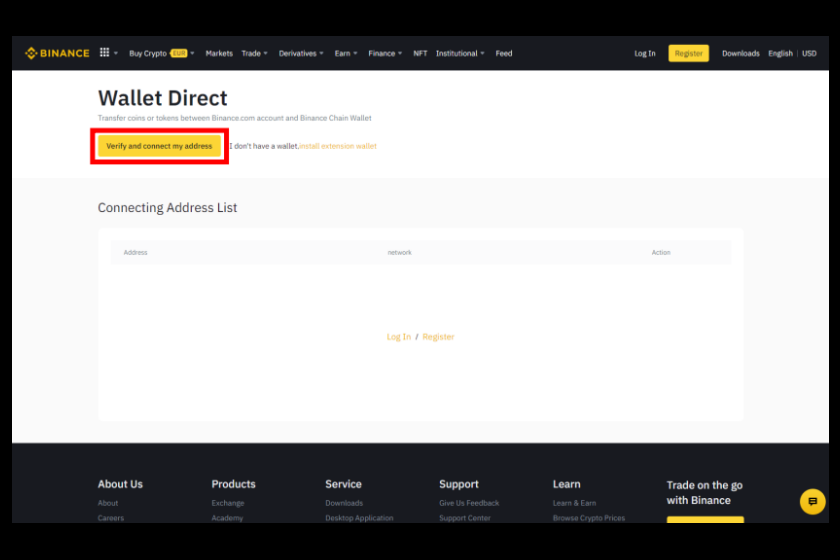Expand the Derivatives dropdown menu
The image size is (840, 560).
click(301, 53)
